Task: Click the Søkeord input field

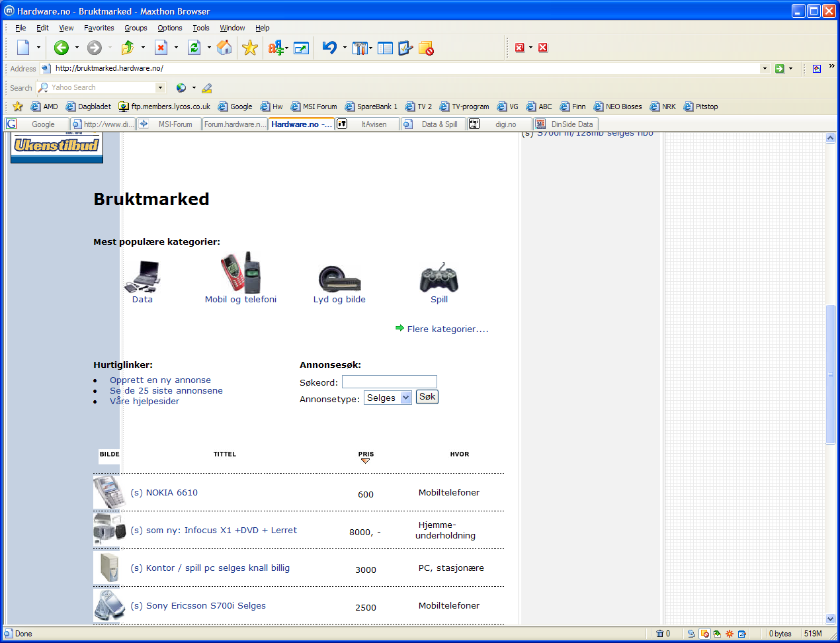Action: (x=390, y=382)
